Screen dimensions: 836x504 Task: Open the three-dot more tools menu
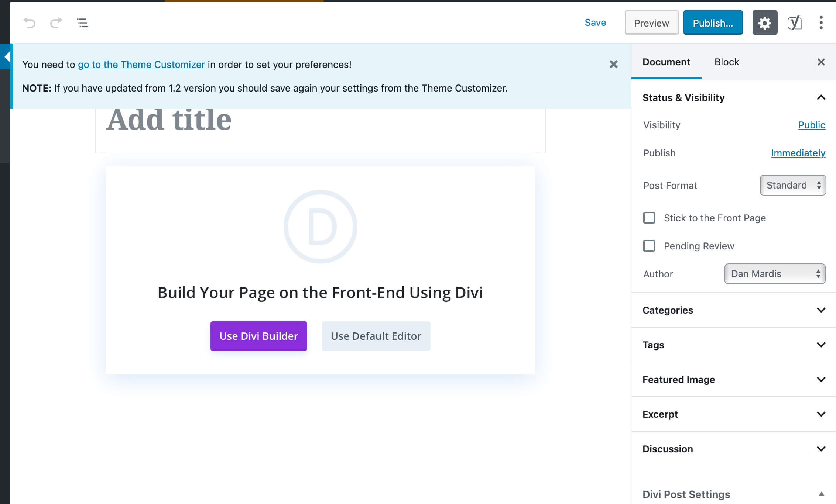(821, 23)
